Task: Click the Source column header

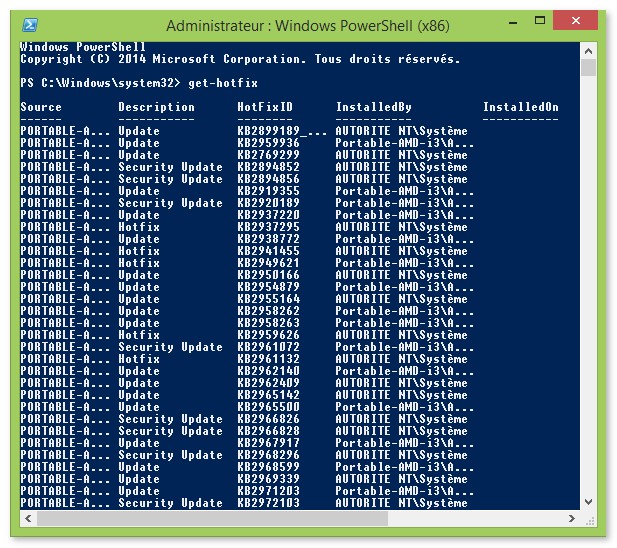Action: pyautogui.click(x=41, y=107)
